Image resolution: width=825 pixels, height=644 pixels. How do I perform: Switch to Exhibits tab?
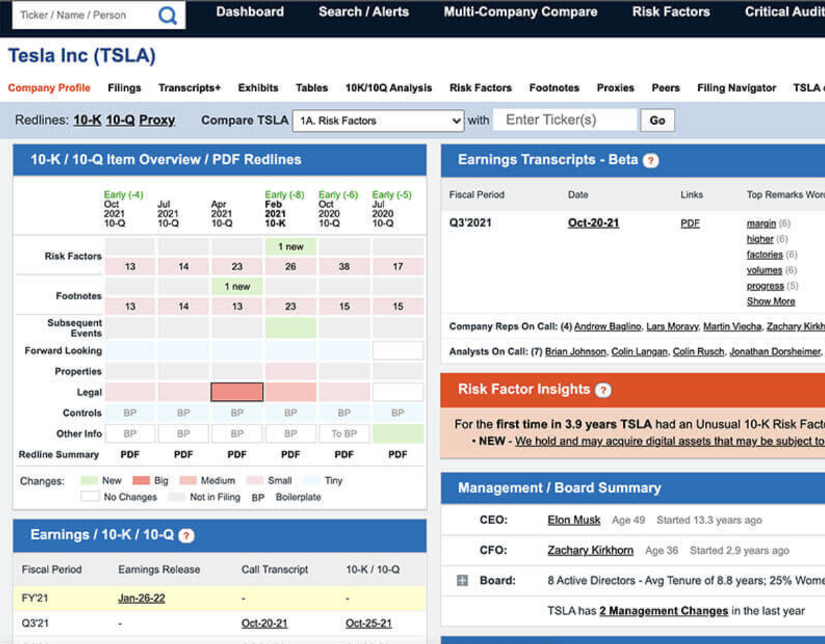[258, 88]
